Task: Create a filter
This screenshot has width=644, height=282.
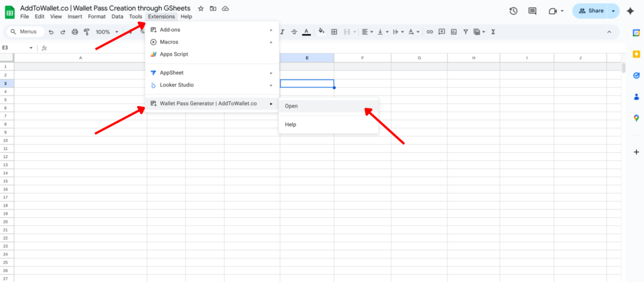Action: point(466,31)
